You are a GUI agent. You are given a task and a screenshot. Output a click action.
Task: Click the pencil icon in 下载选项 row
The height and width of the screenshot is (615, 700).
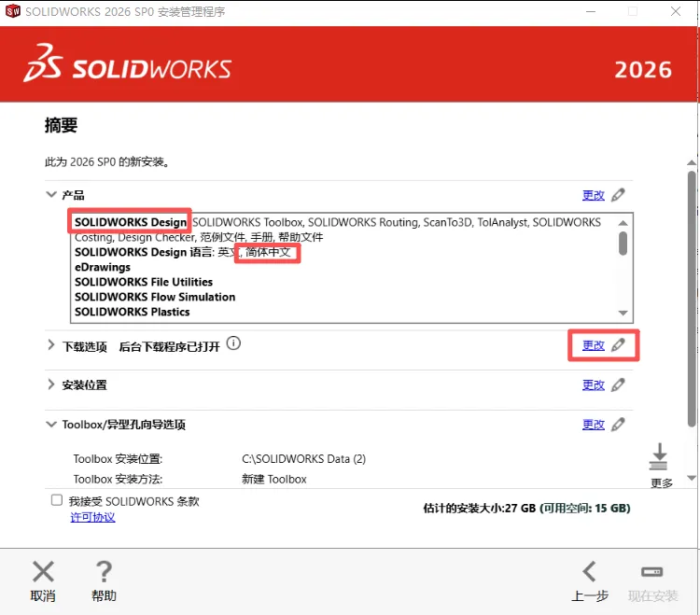click(618, 345)
